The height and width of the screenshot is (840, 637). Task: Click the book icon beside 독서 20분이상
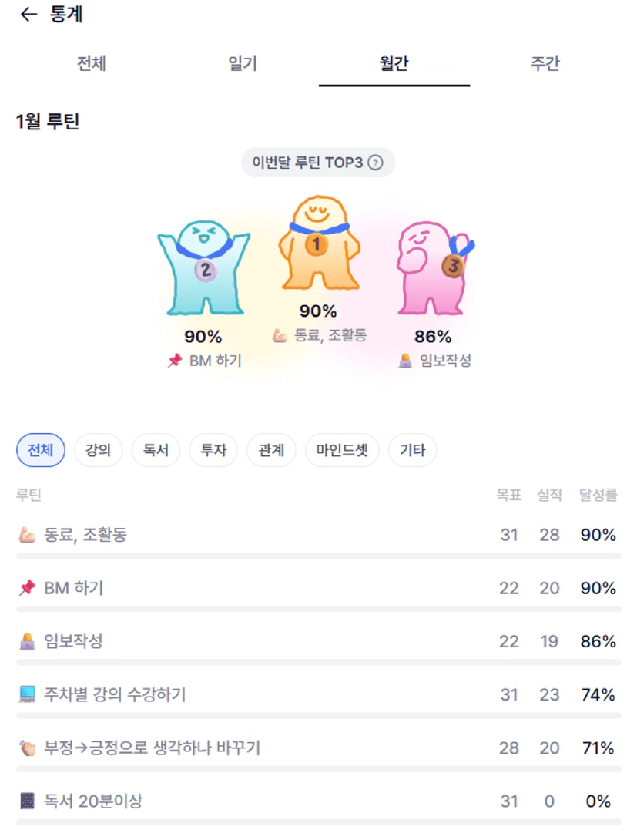[27, 801]
